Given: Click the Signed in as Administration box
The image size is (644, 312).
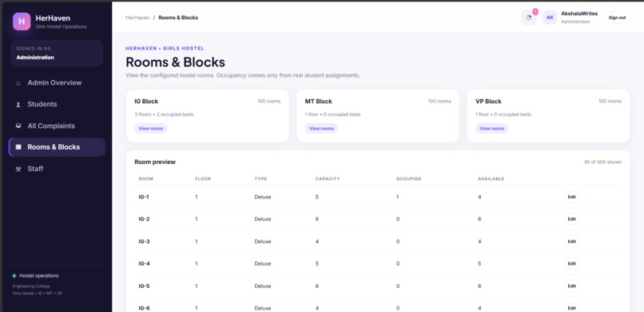Looking at the screenshot, I should click(x=57, y=53).
